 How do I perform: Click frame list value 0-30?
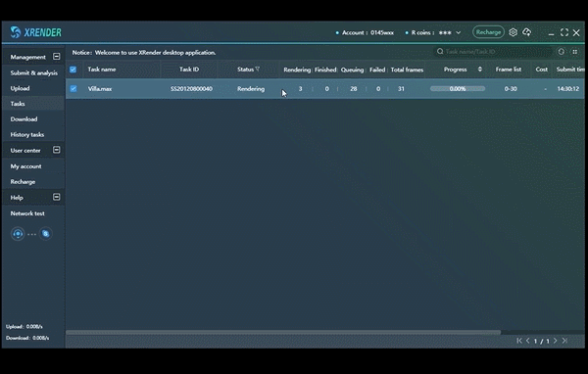point(511,89)
